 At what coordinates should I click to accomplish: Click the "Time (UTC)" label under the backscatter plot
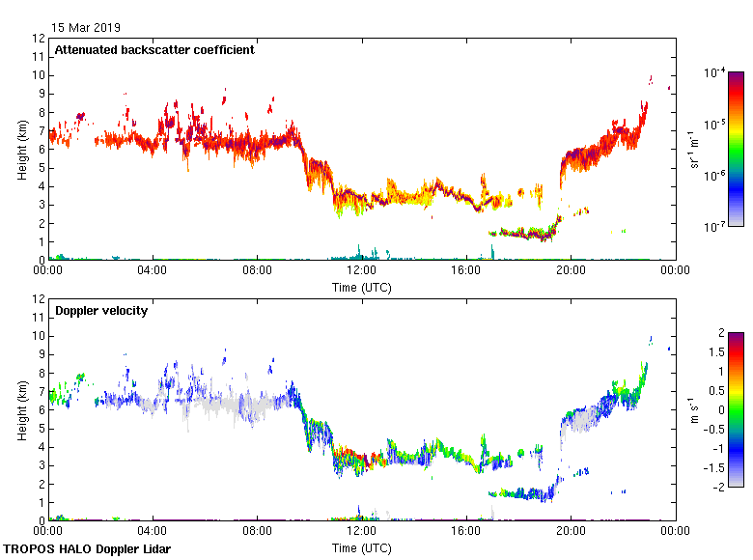click(x=361, y=287)
